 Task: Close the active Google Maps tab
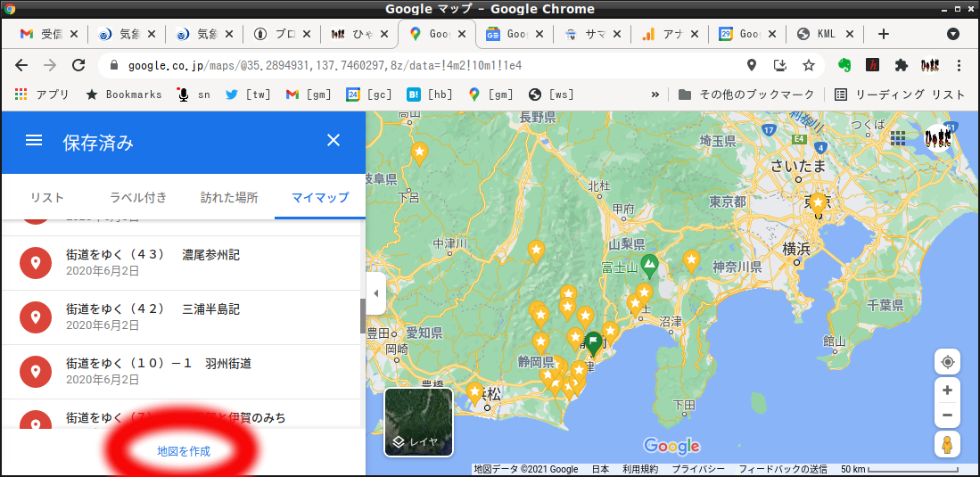coord(462,35)
